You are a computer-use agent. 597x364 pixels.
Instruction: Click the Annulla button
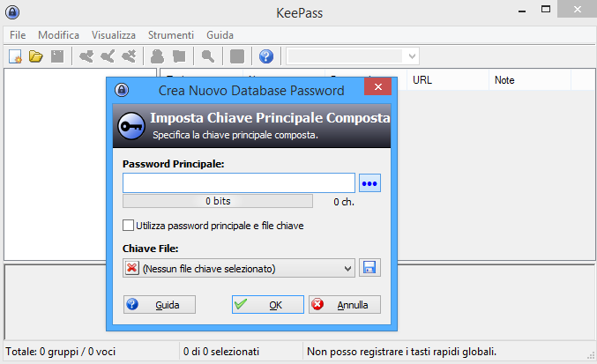click(345, 305)
